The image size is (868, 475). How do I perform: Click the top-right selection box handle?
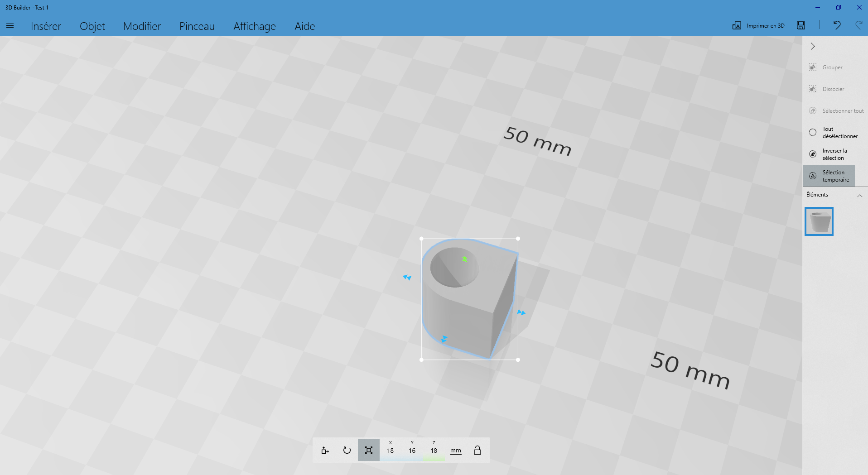click(518, 239)
